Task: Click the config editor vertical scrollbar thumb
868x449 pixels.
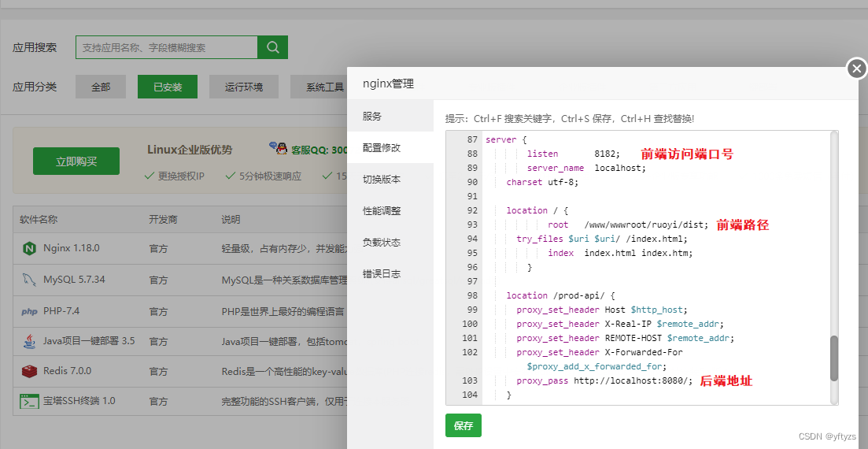Action: click(834, 358)
